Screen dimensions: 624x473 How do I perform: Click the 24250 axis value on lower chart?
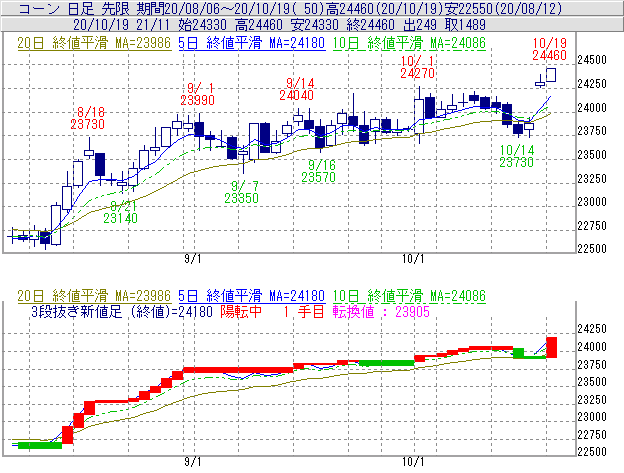pos(592,329)
